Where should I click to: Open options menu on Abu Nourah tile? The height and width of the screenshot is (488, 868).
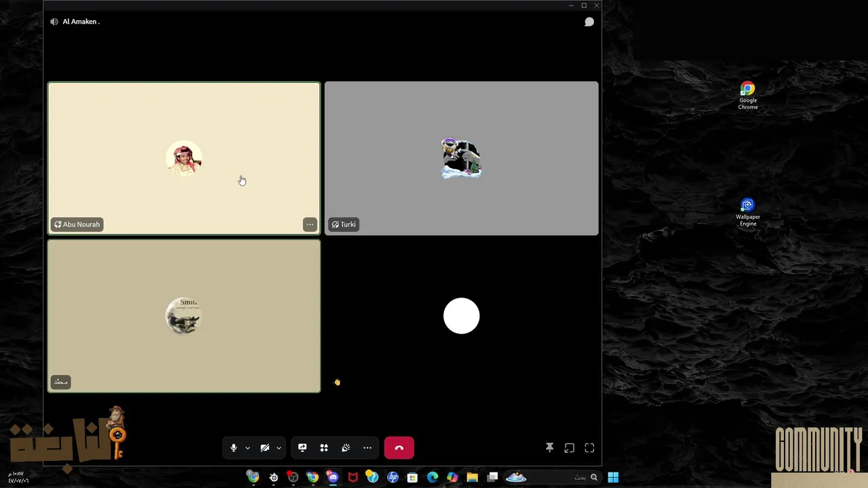tap(310, 224)
